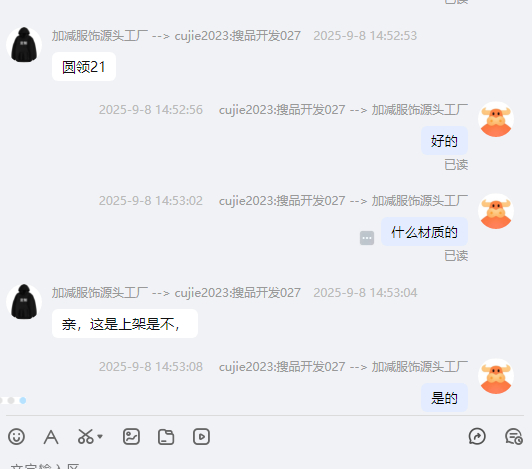Open the send file folder icon
Screen dimensions: 532x469
point(166,437)
